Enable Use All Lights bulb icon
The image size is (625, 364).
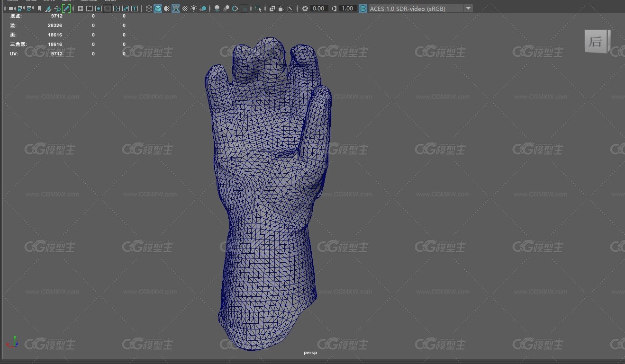[194, 9]
